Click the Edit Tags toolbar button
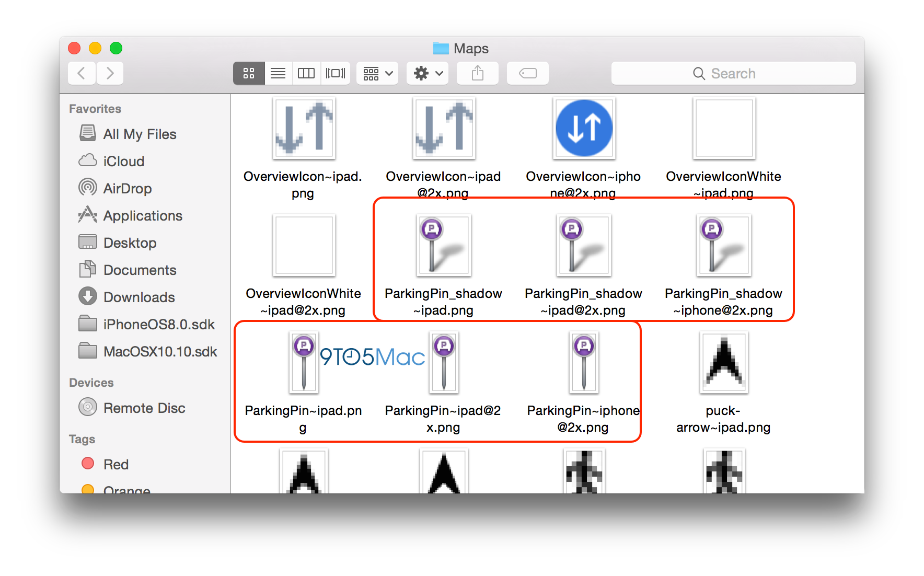924x576 pixels. [527, 73]
